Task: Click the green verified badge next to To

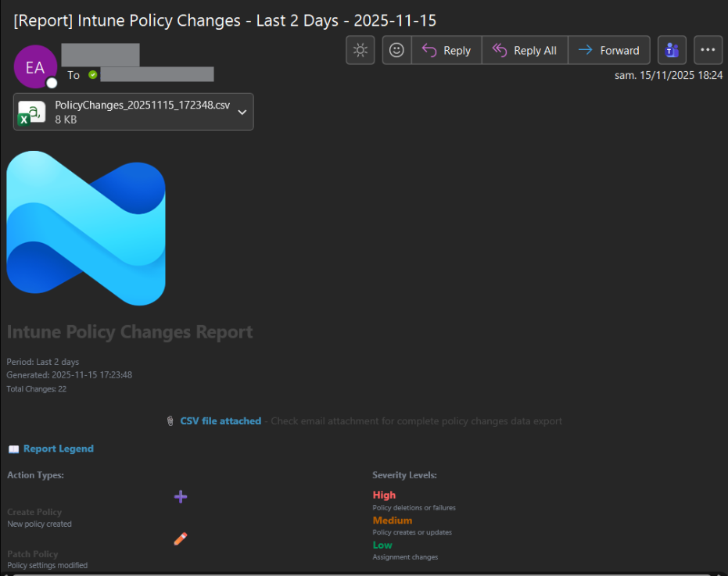Action: (x=94, y=74)
